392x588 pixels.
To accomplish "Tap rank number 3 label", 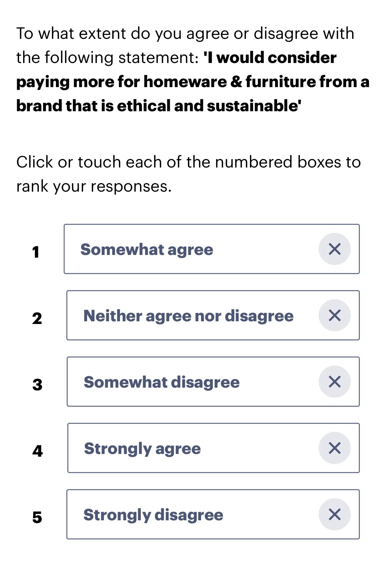I will [x=37, y=385].
